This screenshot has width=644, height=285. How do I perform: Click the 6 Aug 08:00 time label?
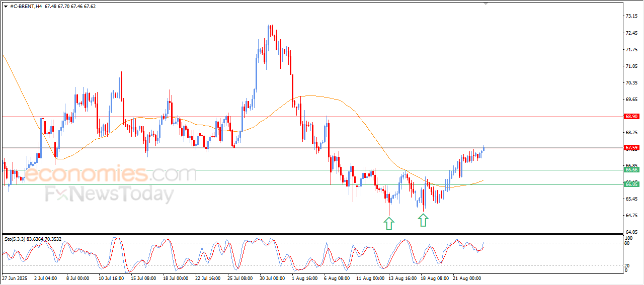(337, 277)
